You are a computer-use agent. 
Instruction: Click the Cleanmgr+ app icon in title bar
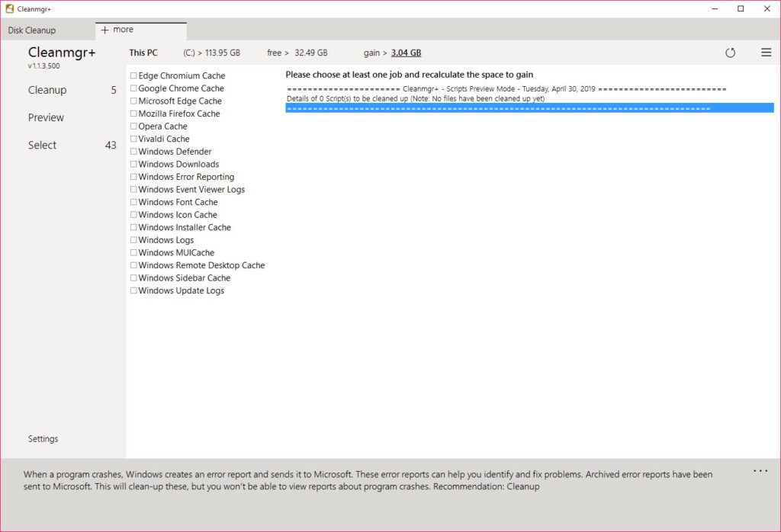(x=9, y=8)
